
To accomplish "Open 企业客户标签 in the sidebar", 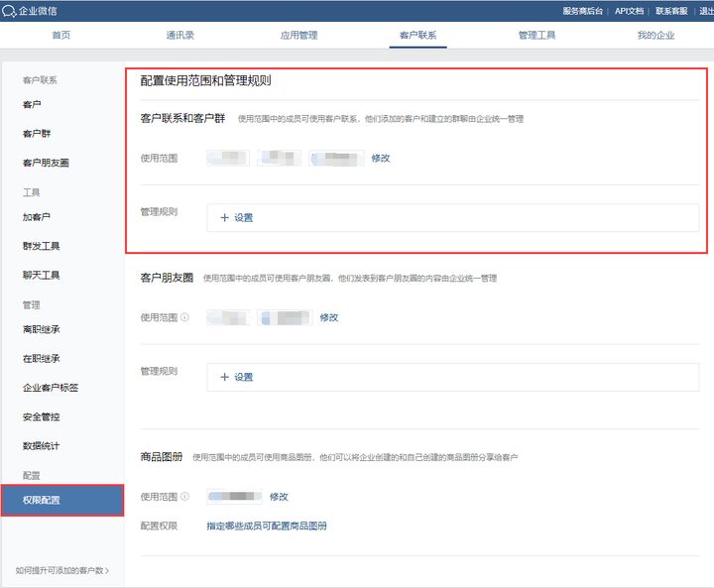I will [51, 388].
